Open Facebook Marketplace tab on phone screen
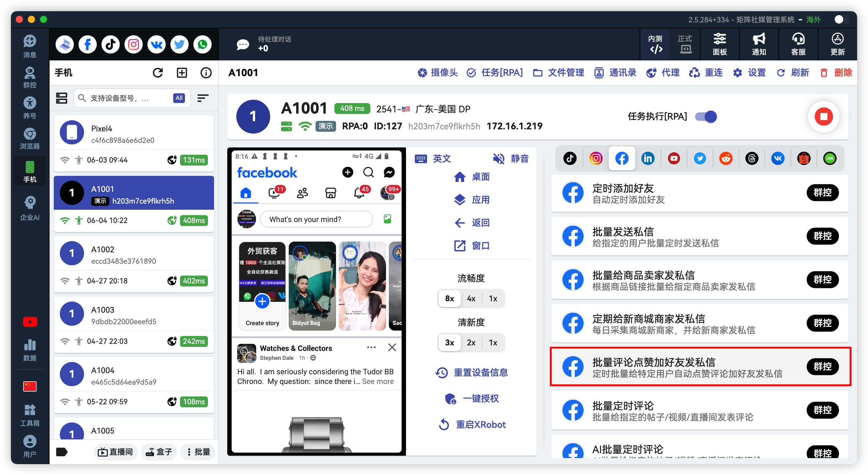 (x=331, y=193)
